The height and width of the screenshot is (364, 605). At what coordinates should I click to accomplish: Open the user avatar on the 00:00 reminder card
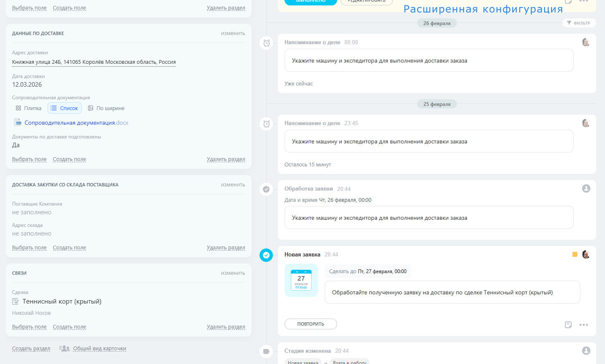tap(586, 42)
